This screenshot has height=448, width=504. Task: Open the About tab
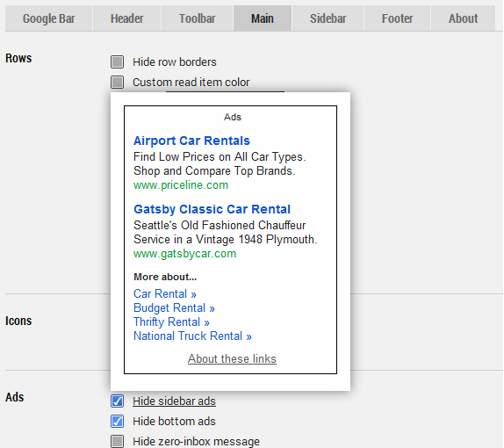coord(464,18)
